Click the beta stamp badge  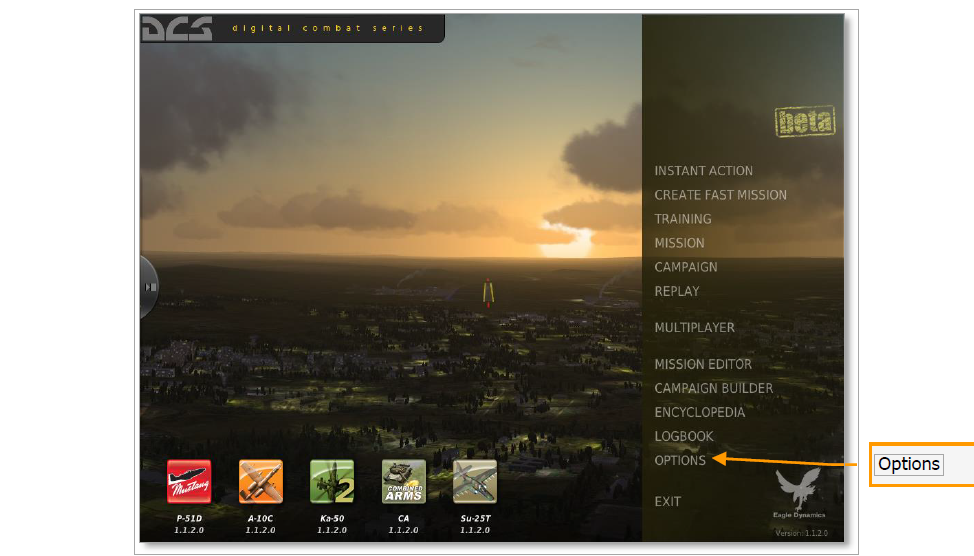pos(805,121)
